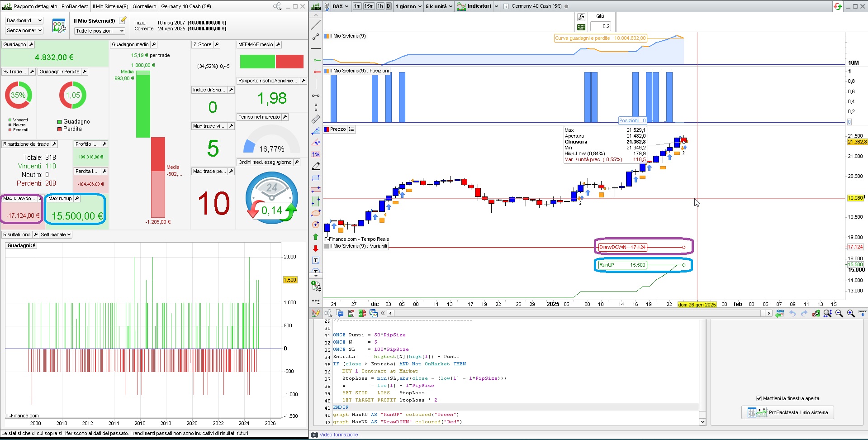Open the 1 giorno timeframe menu

tap(408, 6)
